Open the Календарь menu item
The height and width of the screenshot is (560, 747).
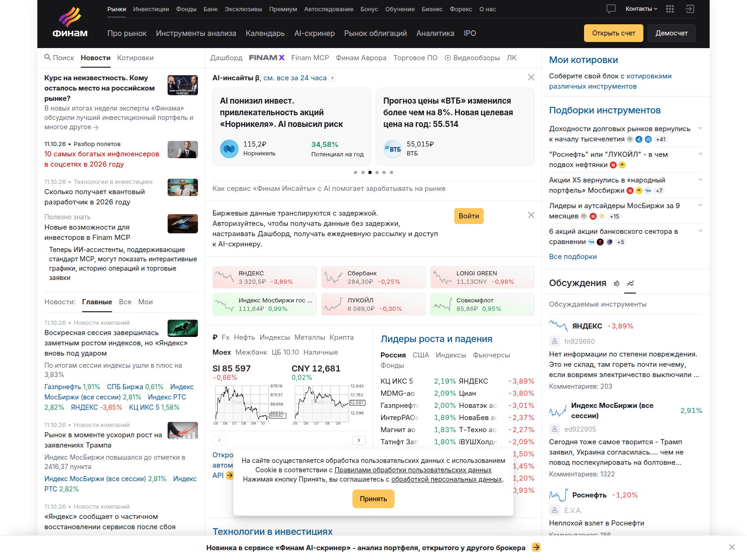tap(265, 33)
